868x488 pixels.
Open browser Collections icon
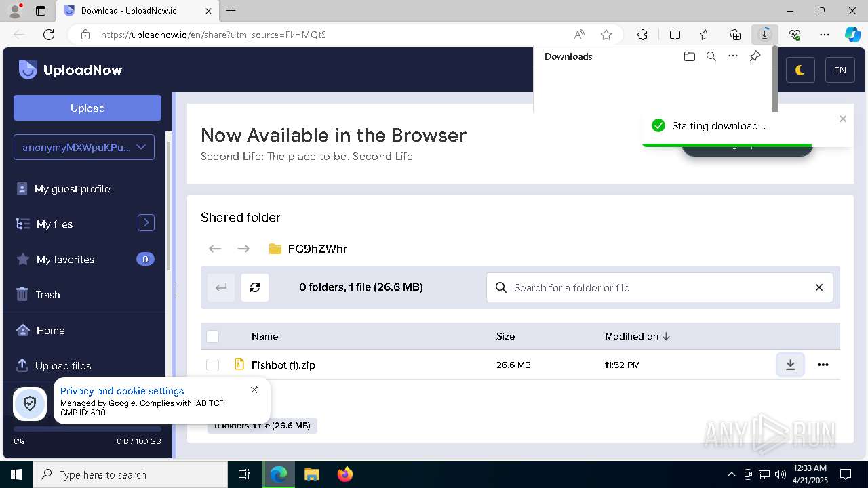(735, 35)
